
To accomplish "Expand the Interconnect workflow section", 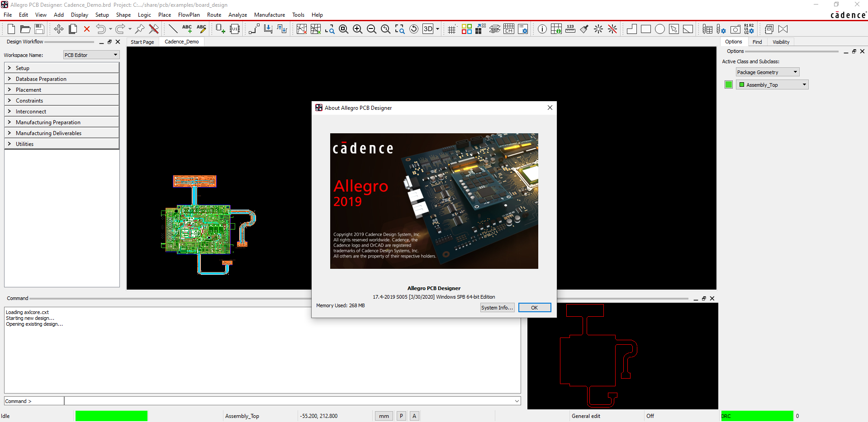I will point(62,112).
